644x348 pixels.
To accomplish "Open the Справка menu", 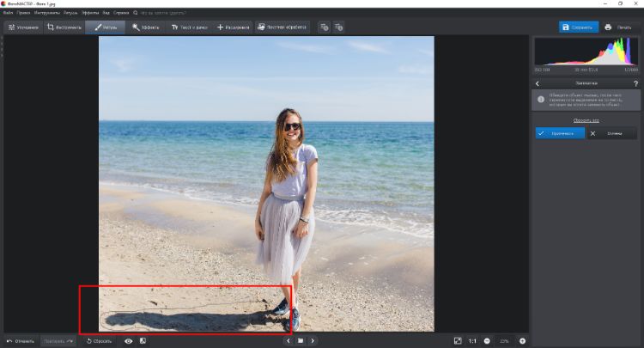I will (x=121, y=13).
